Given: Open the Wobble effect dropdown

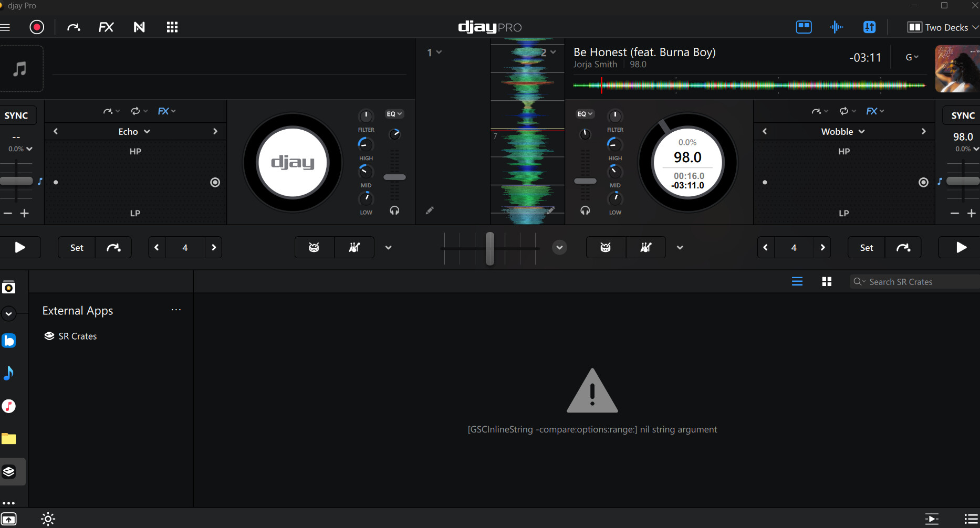Looking at the screenshot, I should (843, 132).
